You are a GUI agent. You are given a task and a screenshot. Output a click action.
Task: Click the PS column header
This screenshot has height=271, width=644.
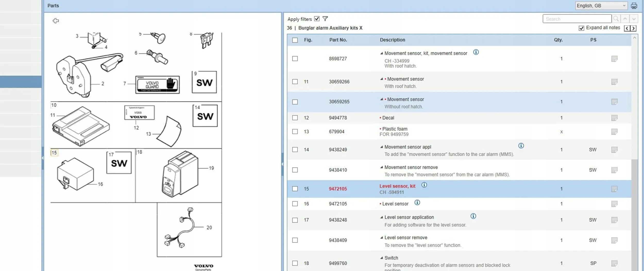(593, 40)
